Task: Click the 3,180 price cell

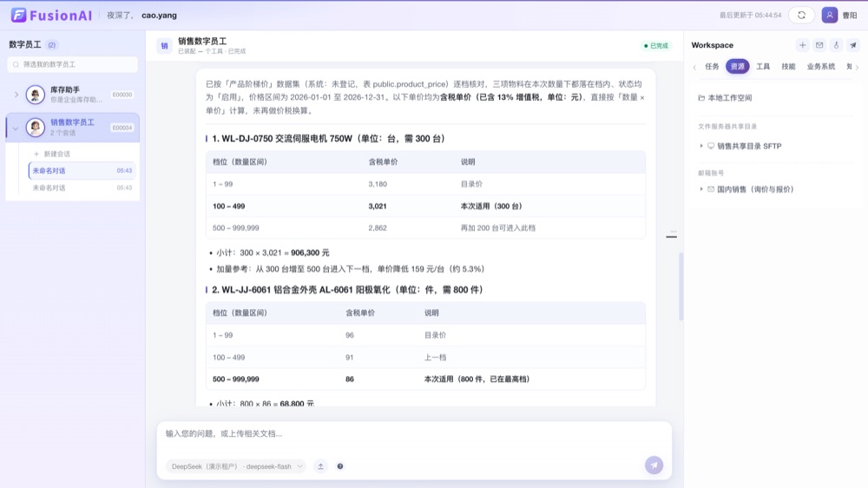Action: tap(378, 184)
